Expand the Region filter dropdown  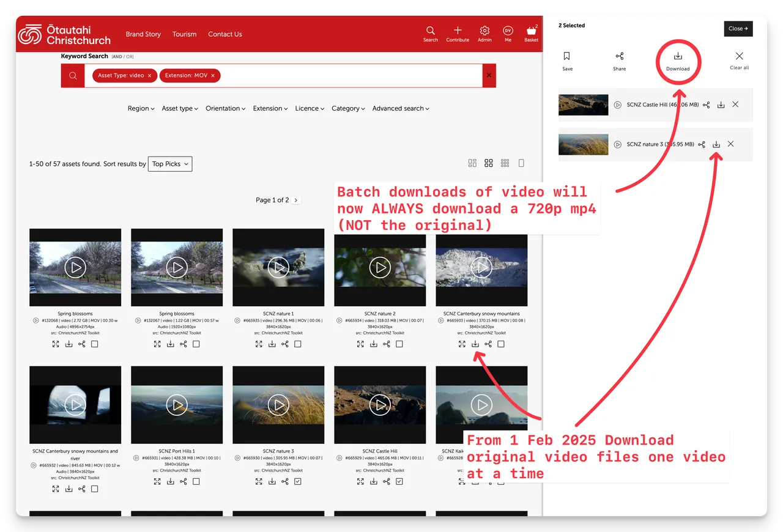tap(141, 109)
